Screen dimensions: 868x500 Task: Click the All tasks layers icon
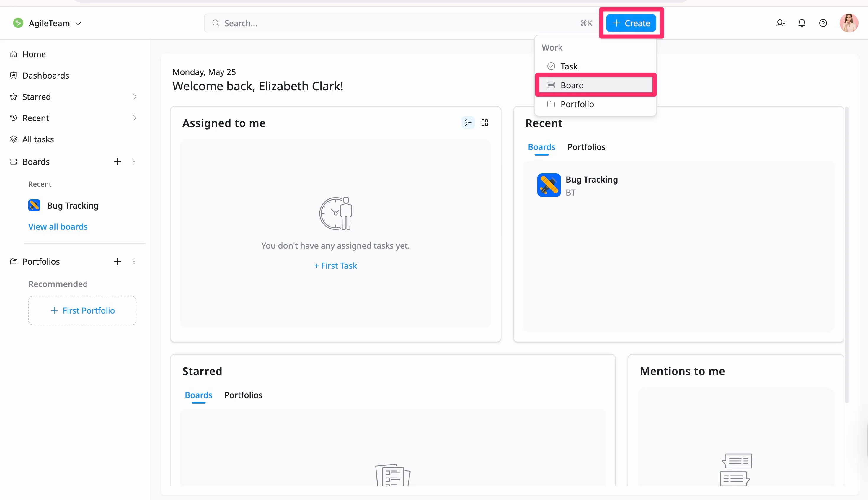click(13, 139)
